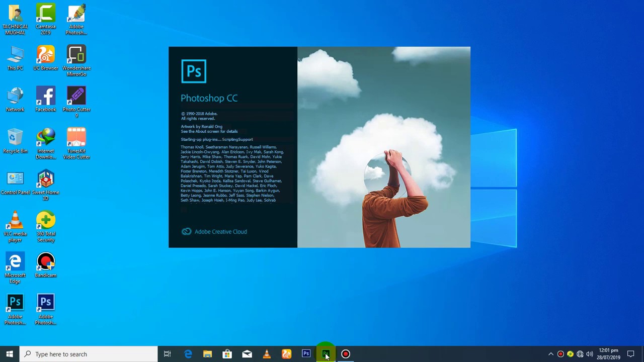Click the Bandicam record icon on taskbar
The width and height of the screenshot is (644, 362).
click(346, 354)
